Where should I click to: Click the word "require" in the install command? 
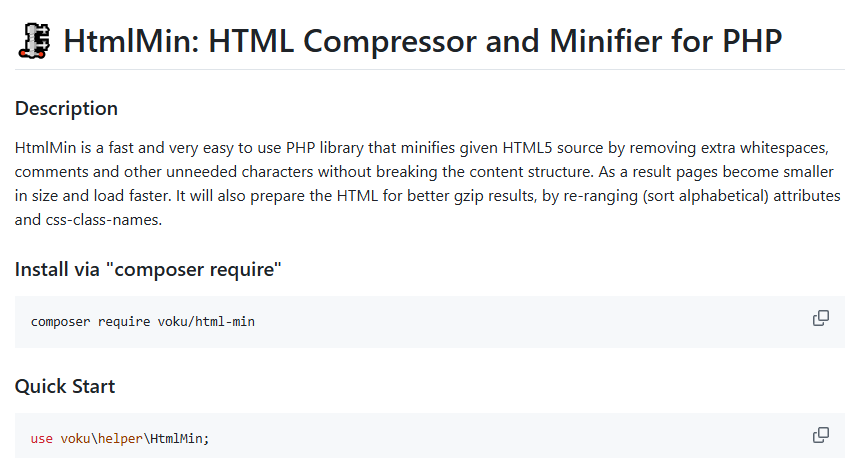tap(123, 322)
